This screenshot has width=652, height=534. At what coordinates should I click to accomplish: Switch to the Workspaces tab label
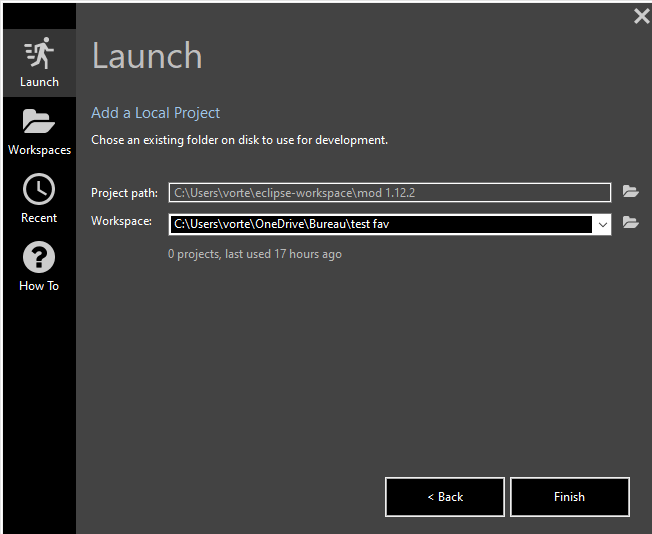pos(39,150)
